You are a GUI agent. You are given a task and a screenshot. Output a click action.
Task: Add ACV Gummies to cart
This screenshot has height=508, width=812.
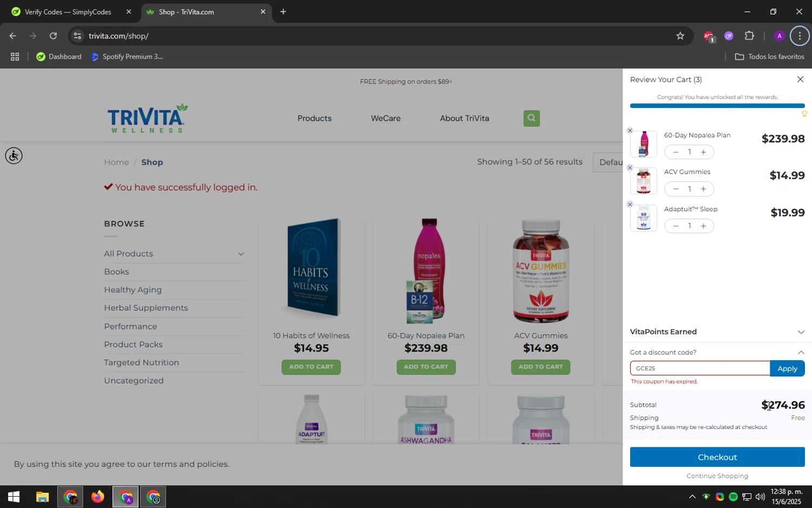540,367
